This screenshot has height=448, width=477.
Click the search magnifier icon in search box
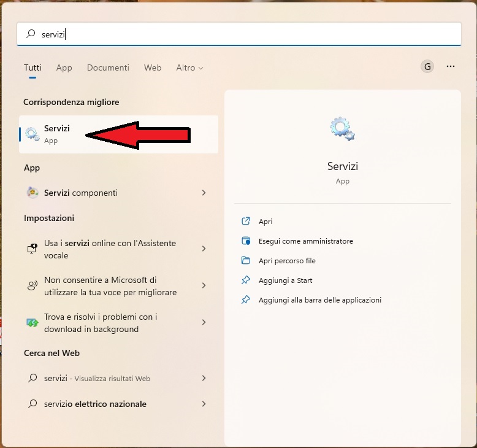coord(31,34)
